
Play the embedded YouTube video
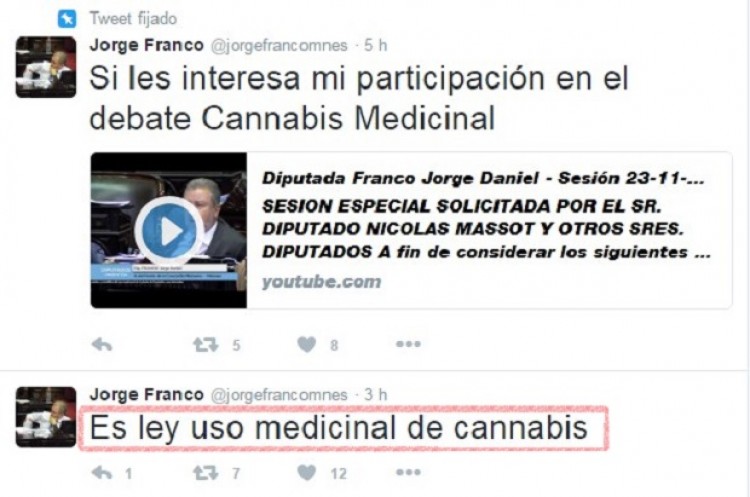pos(169,231)
